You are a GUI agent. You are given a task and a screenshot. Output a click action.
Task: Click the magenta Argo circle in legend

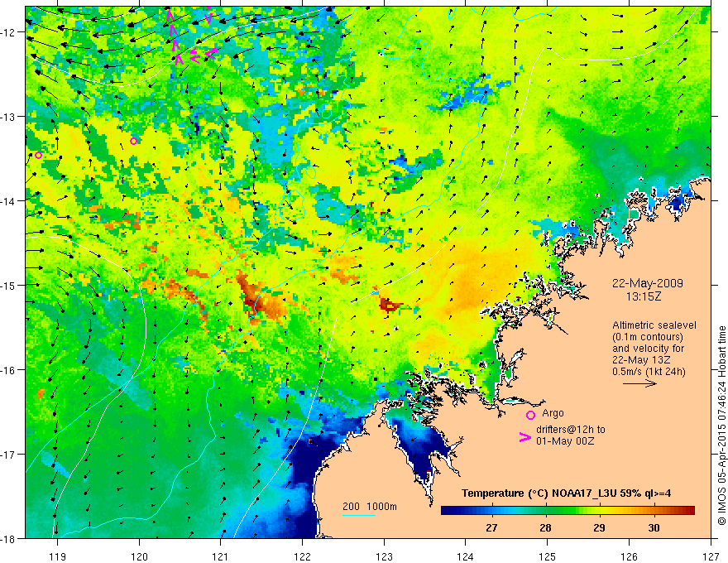(x=530, y=415)
